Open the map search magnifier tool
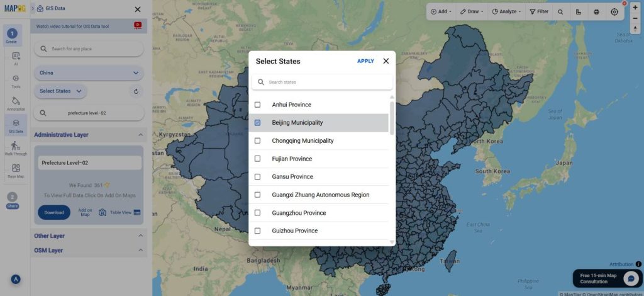 560,11
